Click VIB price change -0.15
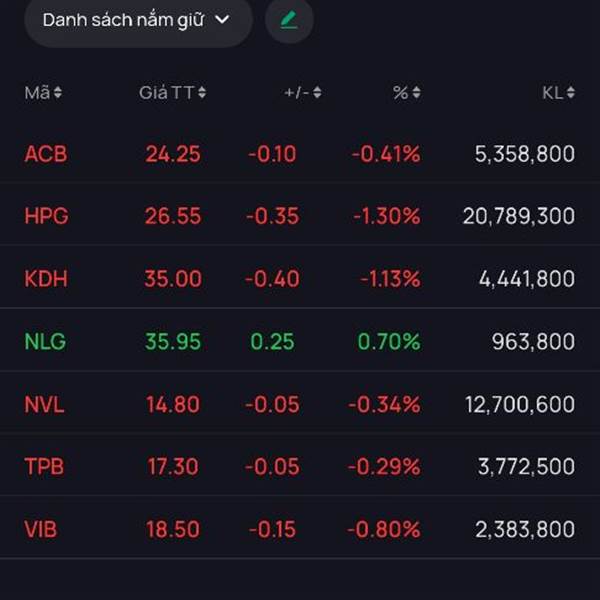Image resolution: width=600 pixels, height=600 pixels. click(273, 529)
